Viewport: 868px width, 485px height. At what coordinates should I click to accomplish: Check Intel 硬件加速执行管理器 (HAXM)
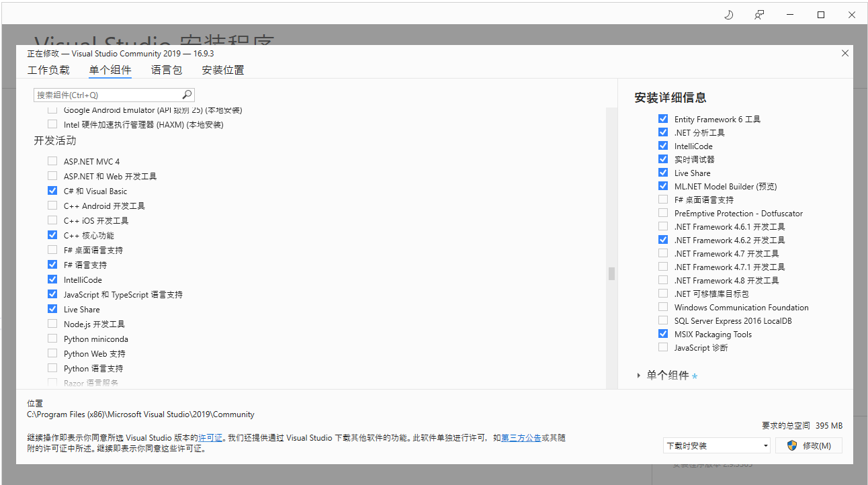52,124
